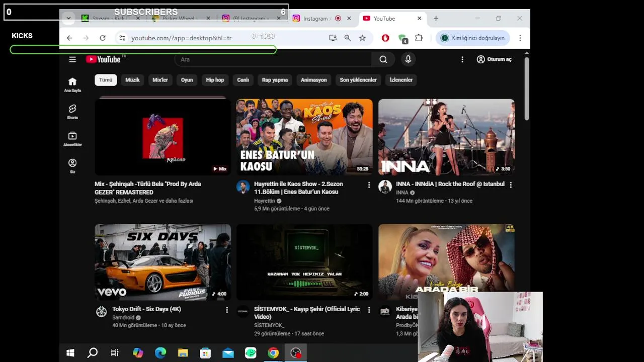Click Kimliğinizi doğrulayın profile button
This screenshot has height=362, width=644.
[x=473, y=38]
